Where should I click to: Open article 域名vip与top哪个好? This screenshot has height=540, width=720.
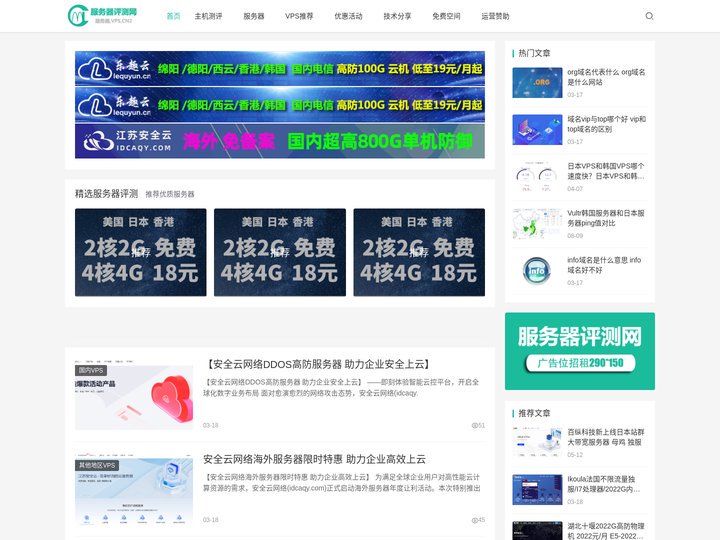606,124
